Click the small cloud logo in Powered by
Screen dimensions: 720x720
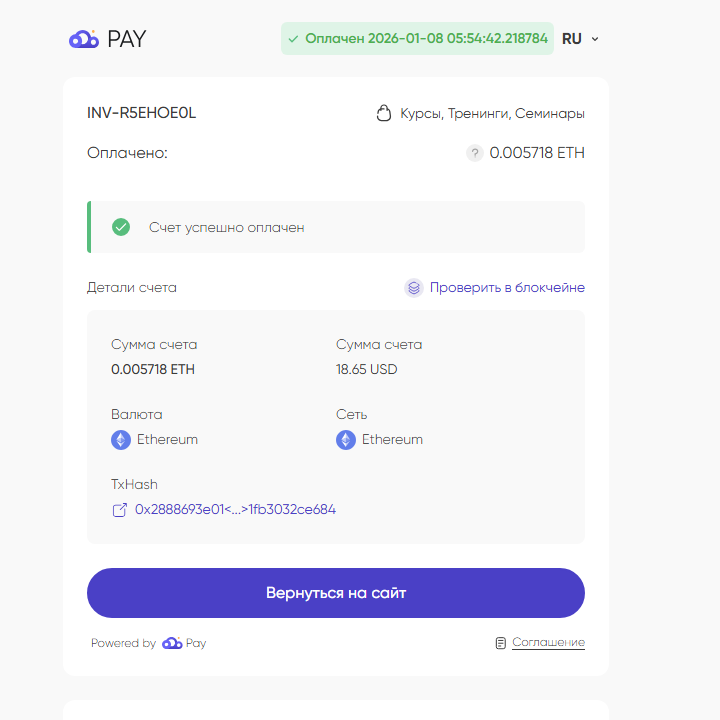(172, 643)
